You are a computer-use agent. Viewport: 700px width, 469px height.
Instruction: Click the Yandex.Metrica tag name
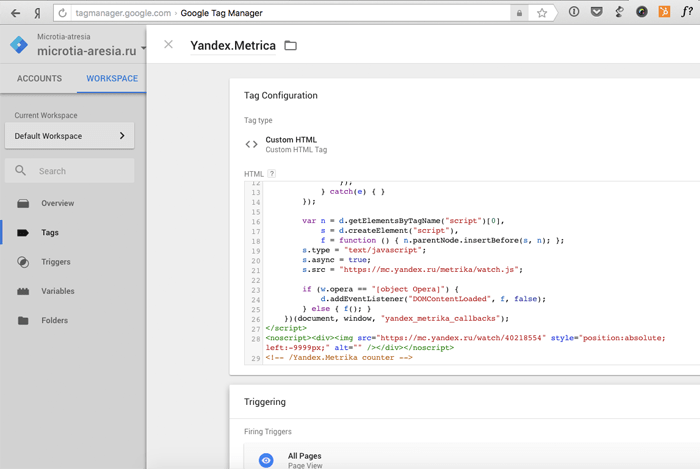coord(233,46)
